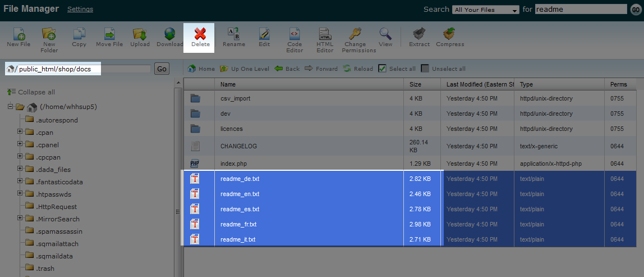Expand the .MirrorSearch folder node
The height and width of the screenshot is (277, 644).
click(20, 219)
